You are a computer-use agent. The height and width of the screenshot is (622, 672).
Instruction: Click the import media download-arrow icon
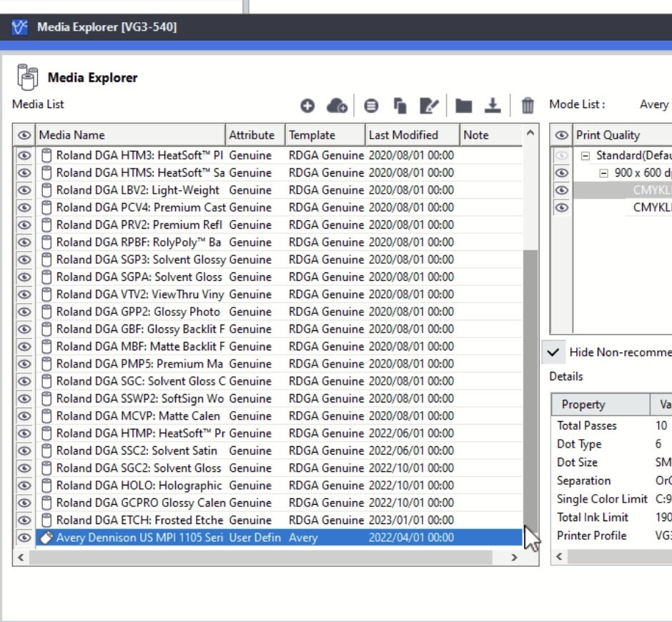[493, 105]
